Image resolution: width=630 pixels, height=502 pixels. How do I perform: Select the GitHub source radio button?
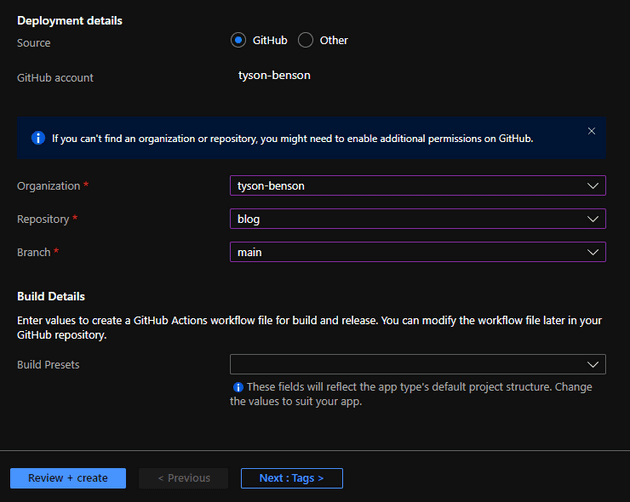point(238,40)
